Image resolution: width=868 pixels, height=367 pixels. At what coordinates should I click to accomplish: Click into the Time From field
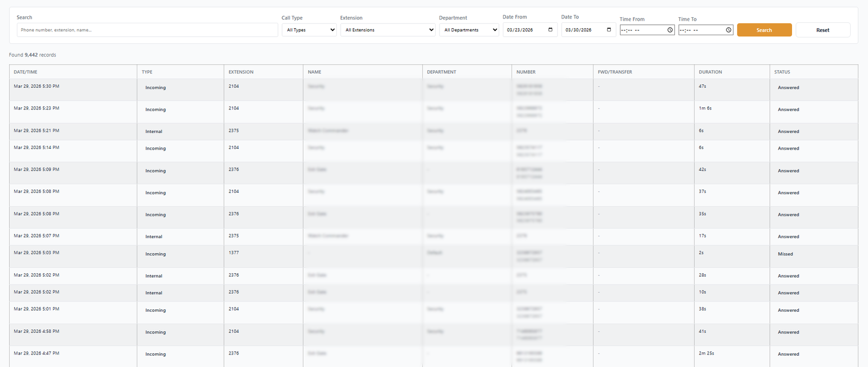[647, 30]
